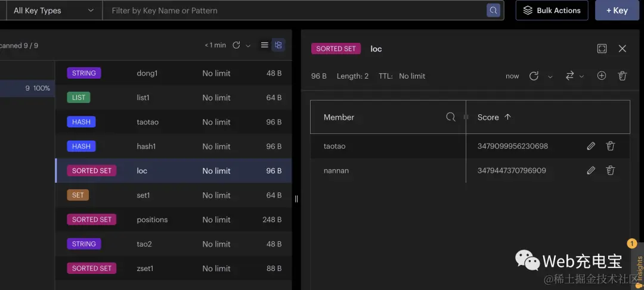Image resolution: width=644 pixels, height=290 pixels.
Task: Select the hash1 key row
Action: coord(174,146)
